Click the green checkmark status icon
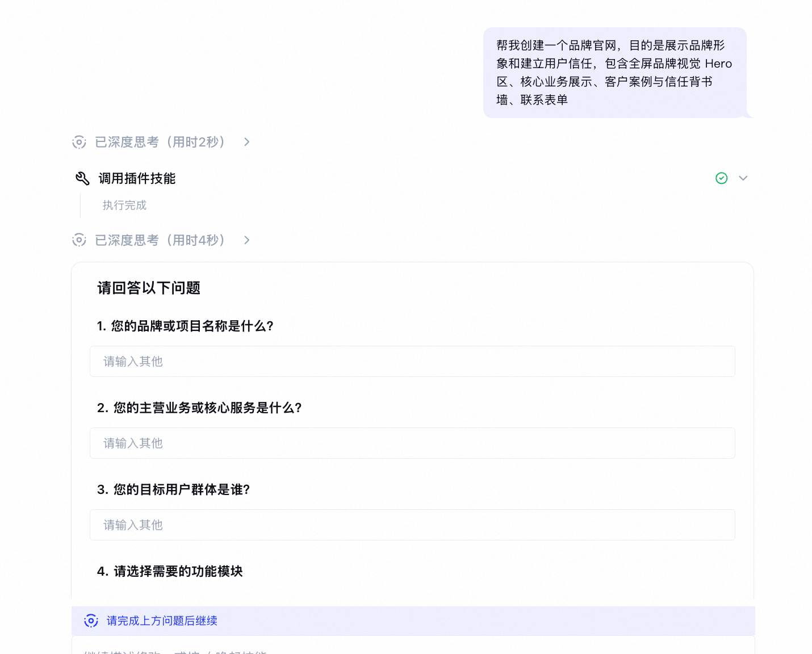812x654 pixels. (x=722, y=178)
